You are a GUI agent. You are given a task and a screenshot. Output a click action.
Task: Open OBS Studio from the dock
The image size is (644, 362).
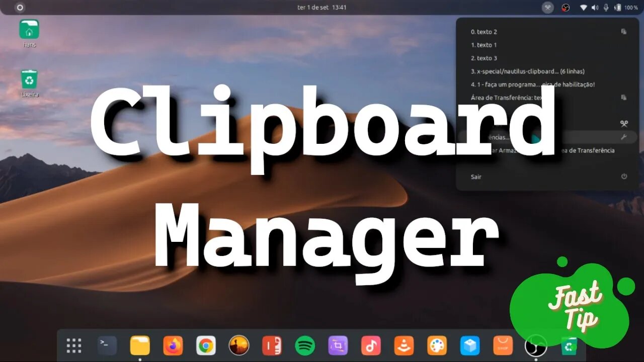pos(535,345)
